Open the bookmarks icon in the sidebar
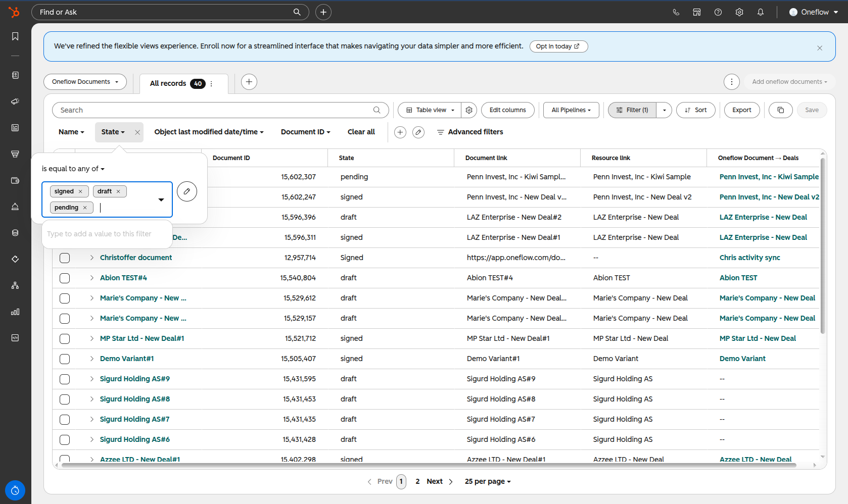This screenshot has height=504, width=848. 15,36
